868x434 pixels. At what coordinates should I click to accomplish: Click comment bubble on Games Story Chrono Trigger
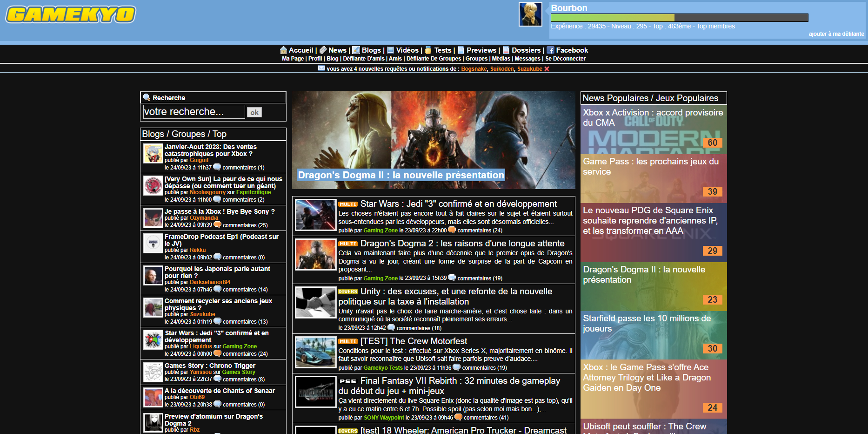pyautogui.click(x=217, y=379)
